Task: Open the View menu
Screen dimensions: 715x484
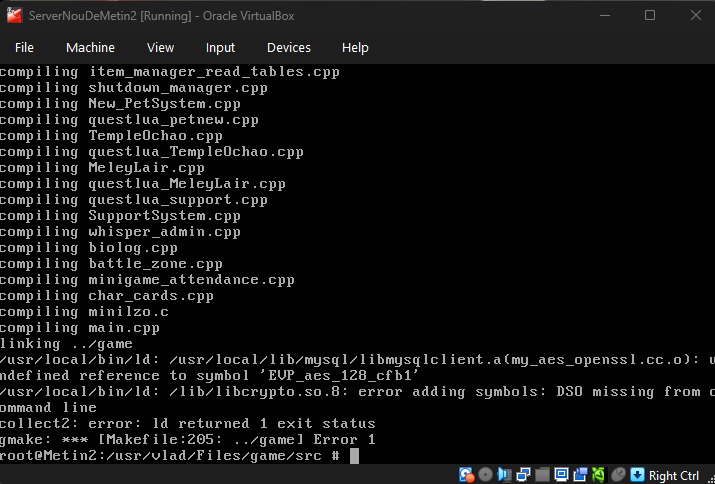Action: point(161,47)
